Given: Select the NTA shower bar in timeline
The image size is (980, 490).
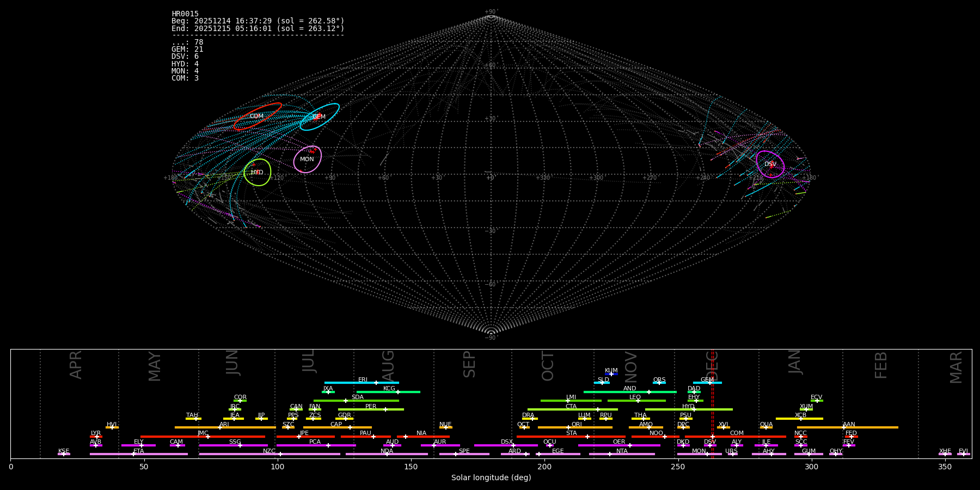Looking at the screenshot, I should coord(622,454).
